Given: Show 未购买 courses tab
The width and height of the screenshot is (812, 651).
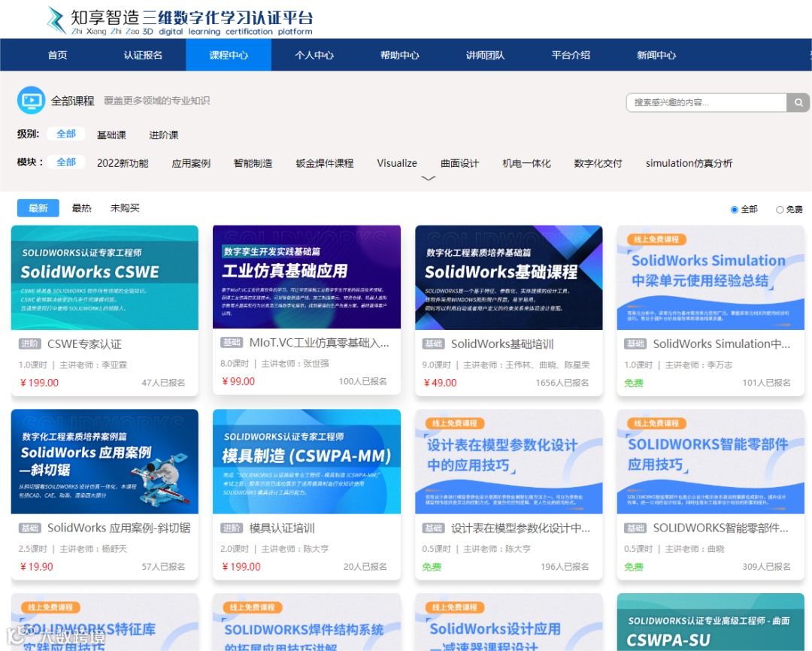Looking at the screenshot, I should (125, 208).
